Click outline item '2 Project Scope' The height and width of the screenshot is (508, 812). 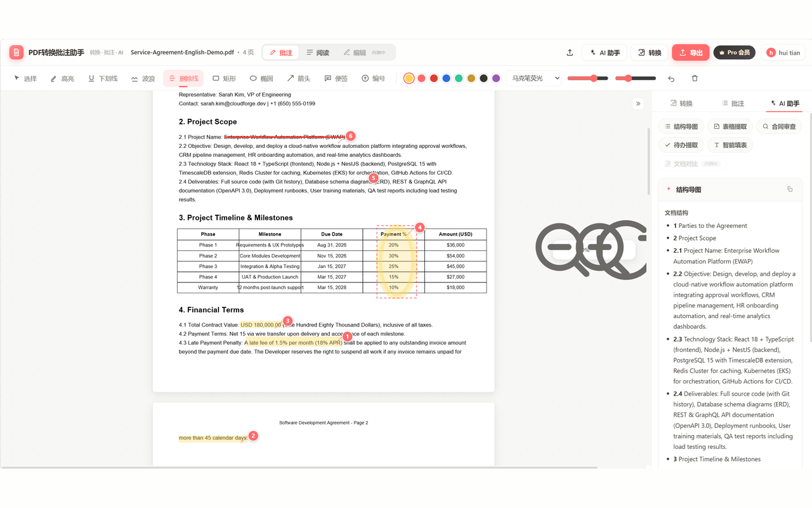[x=695, y=238]
